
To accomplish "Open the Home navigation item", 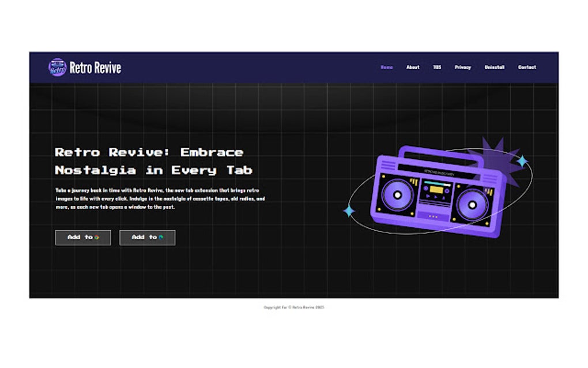I will click(x=386, y=67).
